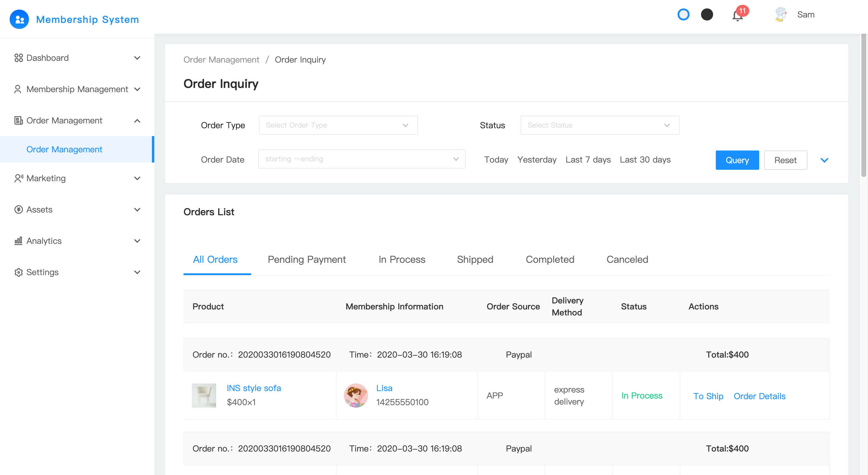This screenshot has height=475, width=868.
Task: Expand more filters with blue chevron
Action: 824,160
